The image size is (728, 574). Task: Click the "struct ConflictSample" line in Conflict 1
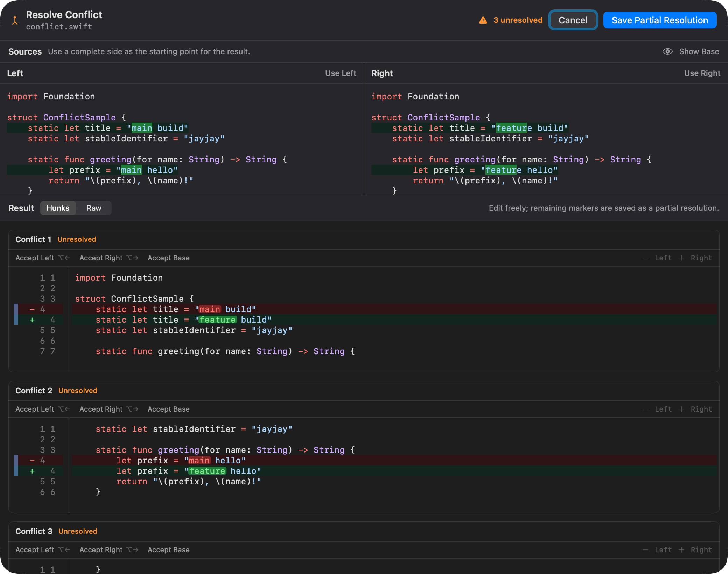coord(134,299)
